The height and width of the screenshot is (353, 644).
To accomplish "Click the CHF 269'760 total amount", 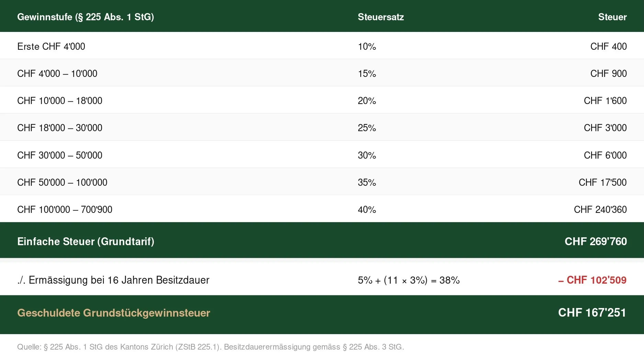I will [596, 241].
